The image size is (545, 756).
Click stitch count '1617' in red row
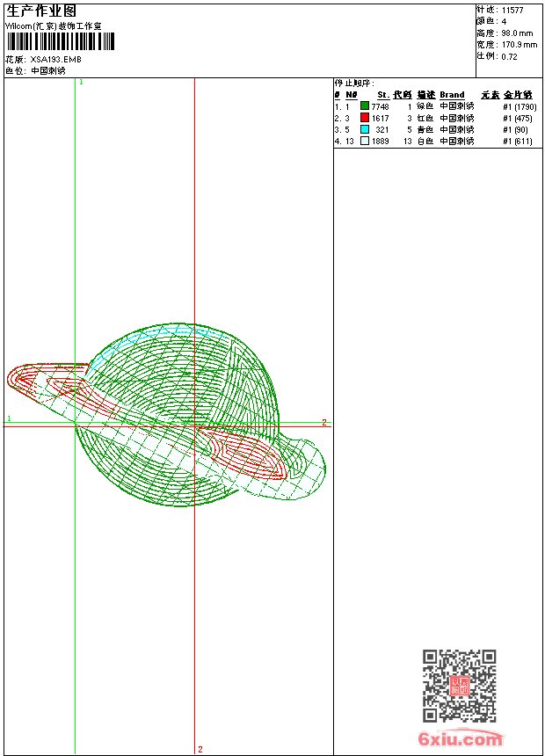[380, 118]
